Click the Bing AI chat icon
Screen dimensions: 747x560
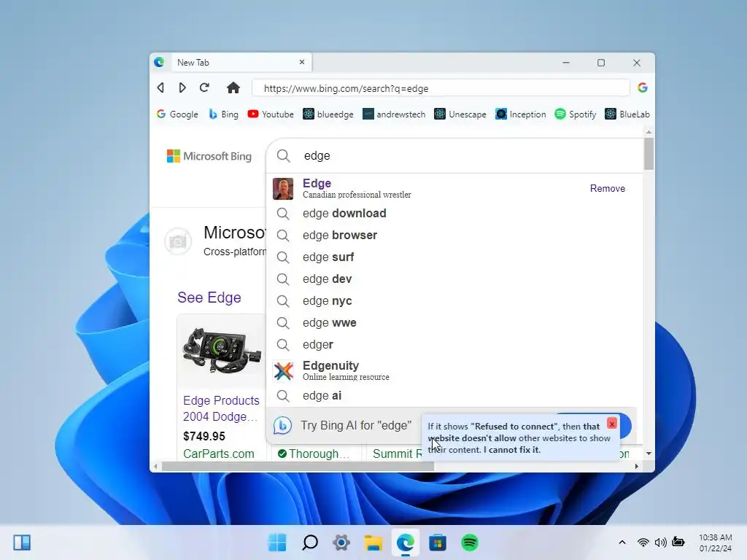tap(282, 425)
